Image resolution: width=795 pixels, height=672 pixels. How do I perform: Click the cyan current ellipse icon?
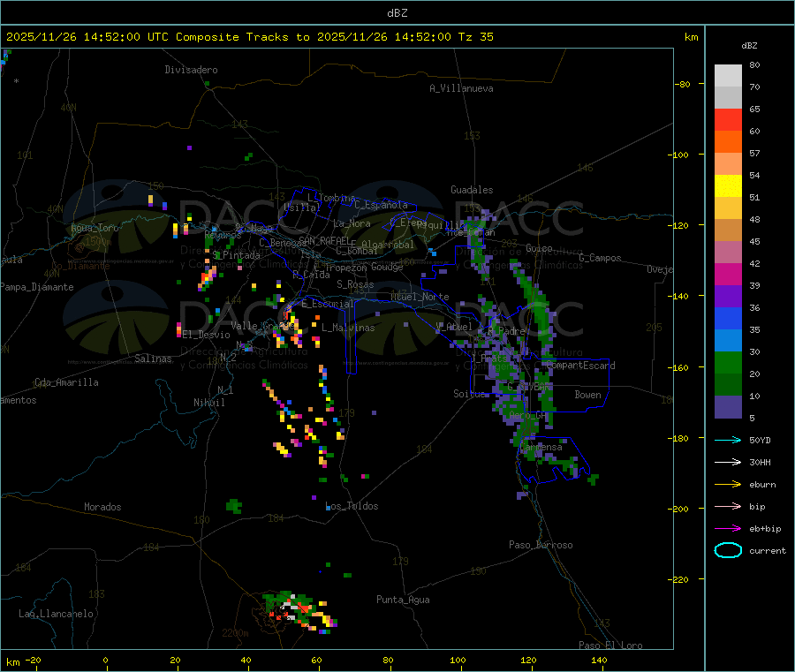[x=728, y=550]
